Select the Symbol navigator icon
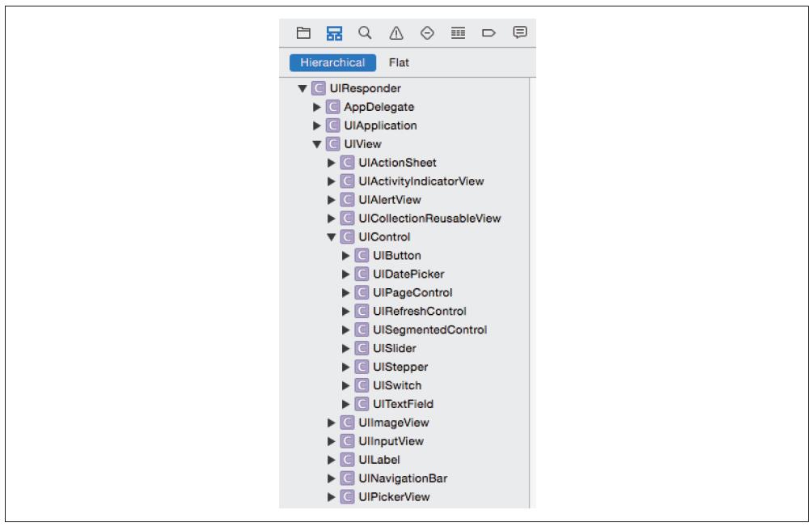This screenshot has width=812, height=527. [x=334, y=33]
